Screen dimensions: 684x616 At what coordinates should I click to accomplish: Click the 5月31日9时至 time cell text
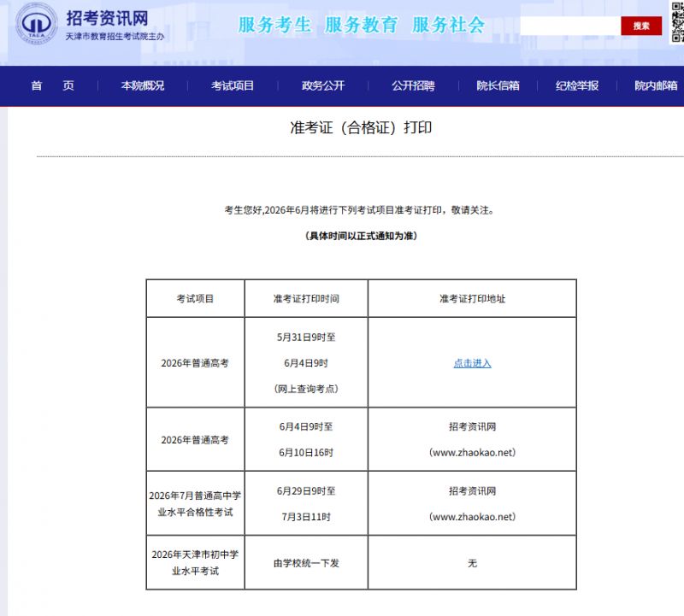[306, 337]
